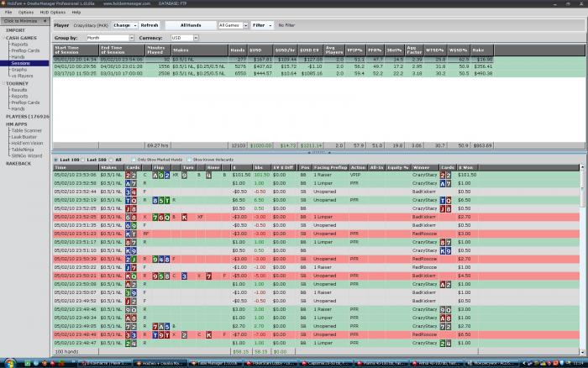Viewport: 588px width, 368px height.
Task: Click river card 4 in 23:53:06 row
Action: point(208,176)
